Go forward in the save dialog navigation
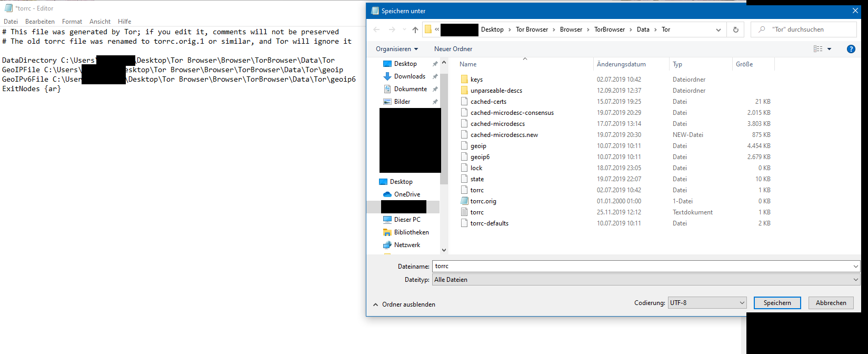This screenshot has height=354, width=868. tap(392, 29)
